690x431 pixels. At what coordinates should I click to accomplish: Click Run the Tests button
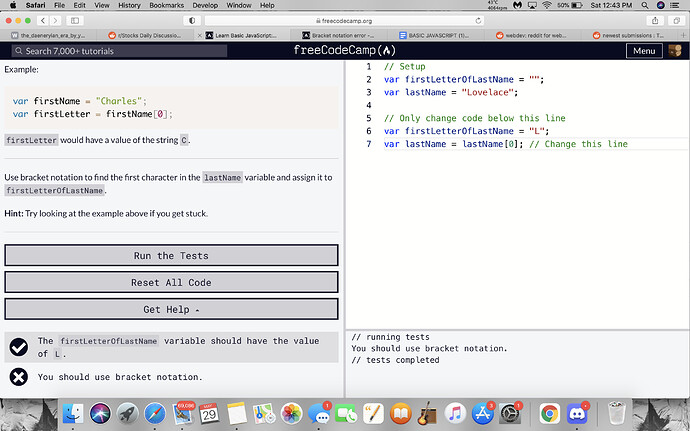click(x=171, y=255)
